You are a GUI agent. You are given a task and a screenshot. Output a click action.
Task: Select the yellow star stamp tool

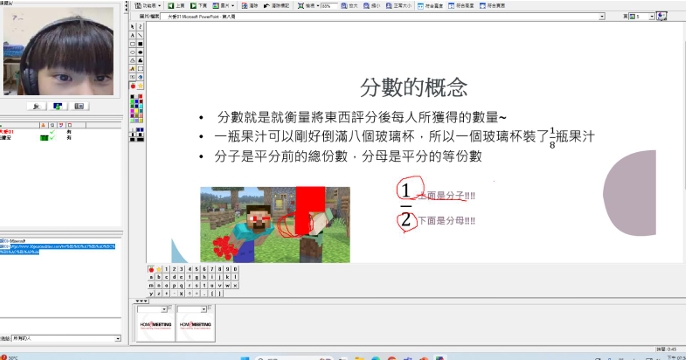(140, 86)
